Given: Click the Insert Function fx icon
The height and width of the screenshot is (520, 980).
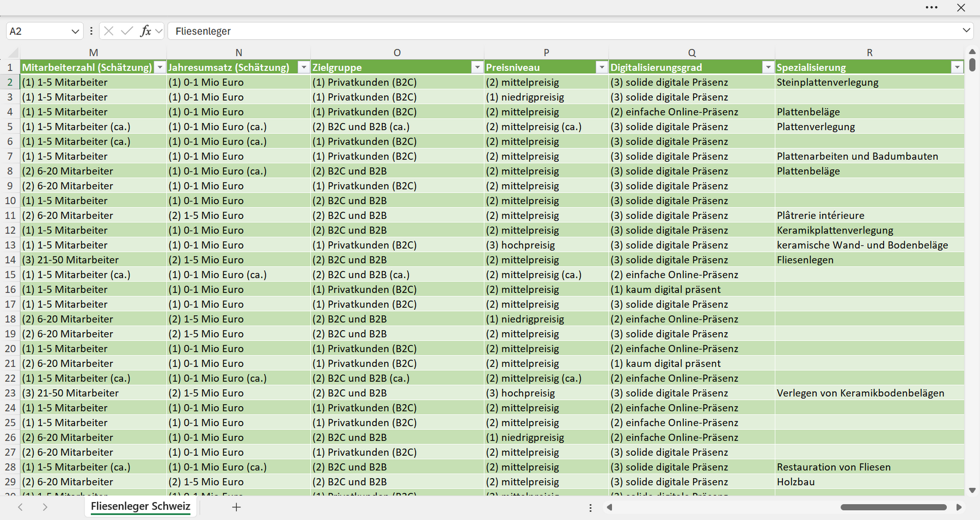Looking at the screenshot, I should pyautogui.click(x=145, y=31).
